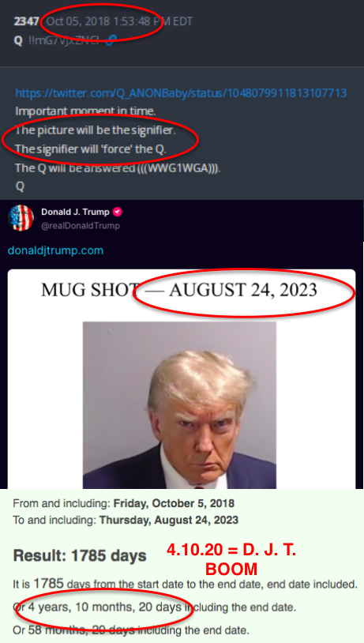The height and width of the screenshot is (643, 364).
Task: Click the Result: 1785 days heading
Action: click(x=80, y=555)
